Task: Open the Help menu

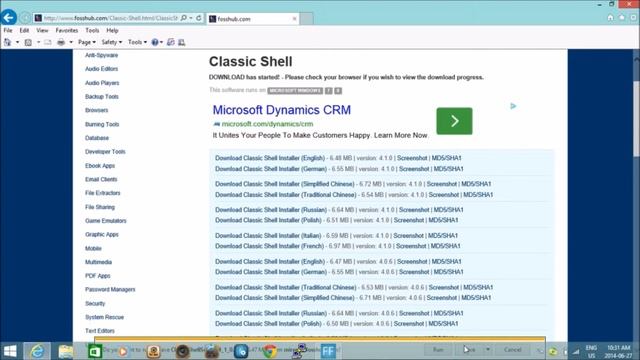Action: pos(112,31)
